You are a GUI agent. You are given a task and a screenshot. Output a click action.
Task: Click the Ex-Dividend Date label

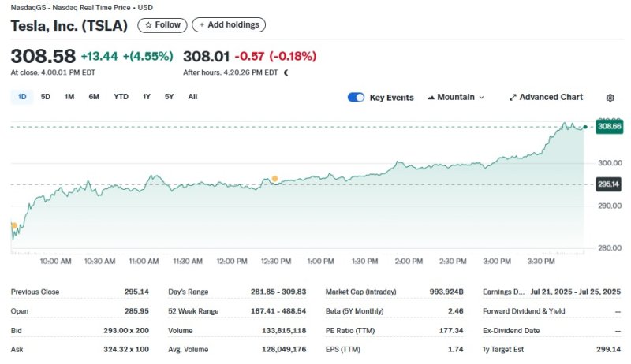click(x=511, y=331)
